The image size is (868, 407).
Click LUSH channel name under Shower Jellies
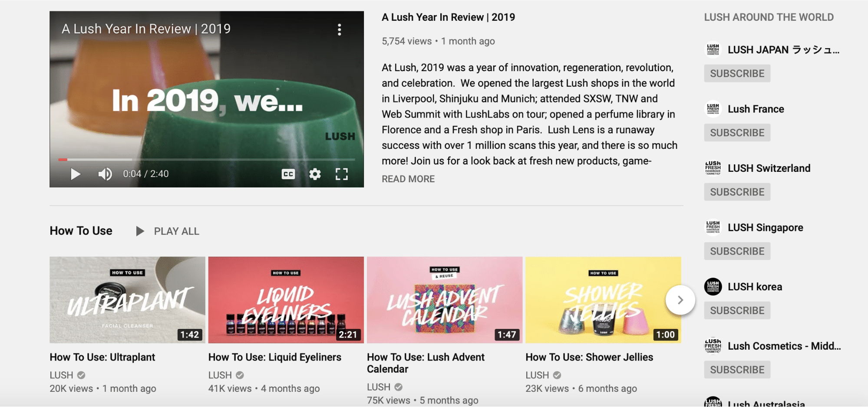point(537,375)
